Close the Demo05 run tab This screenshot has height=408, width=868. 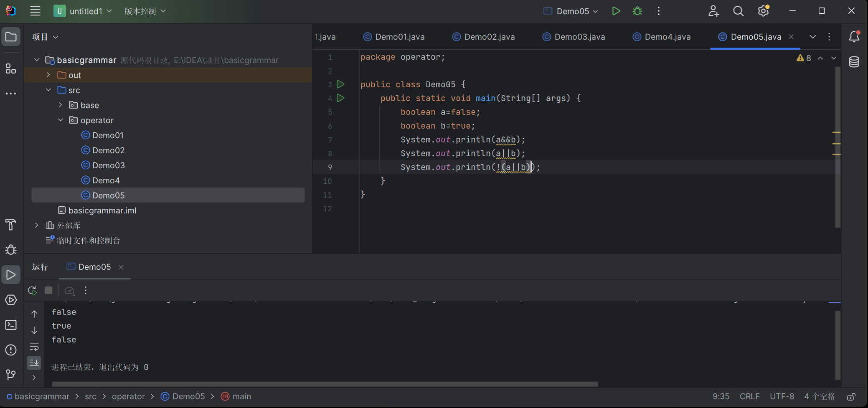121,267
